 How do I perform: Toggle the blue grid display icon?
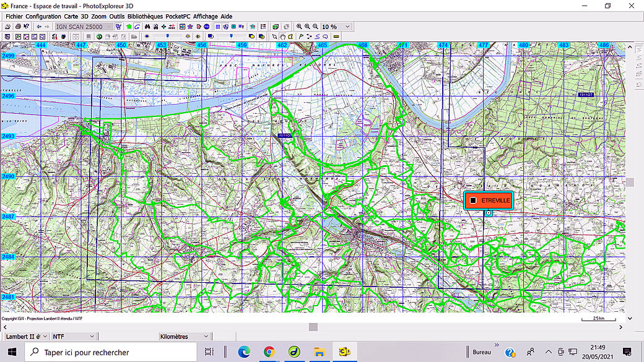[x=218, y=27]
